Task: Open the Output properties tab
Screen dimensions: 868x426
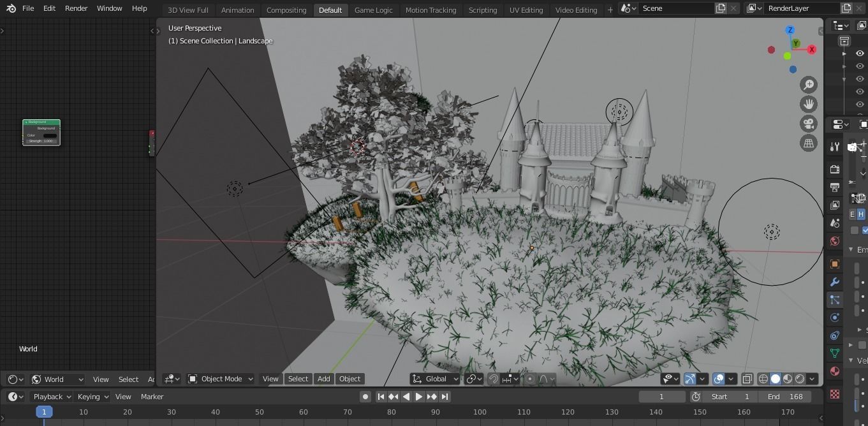Action: [835, 187]
